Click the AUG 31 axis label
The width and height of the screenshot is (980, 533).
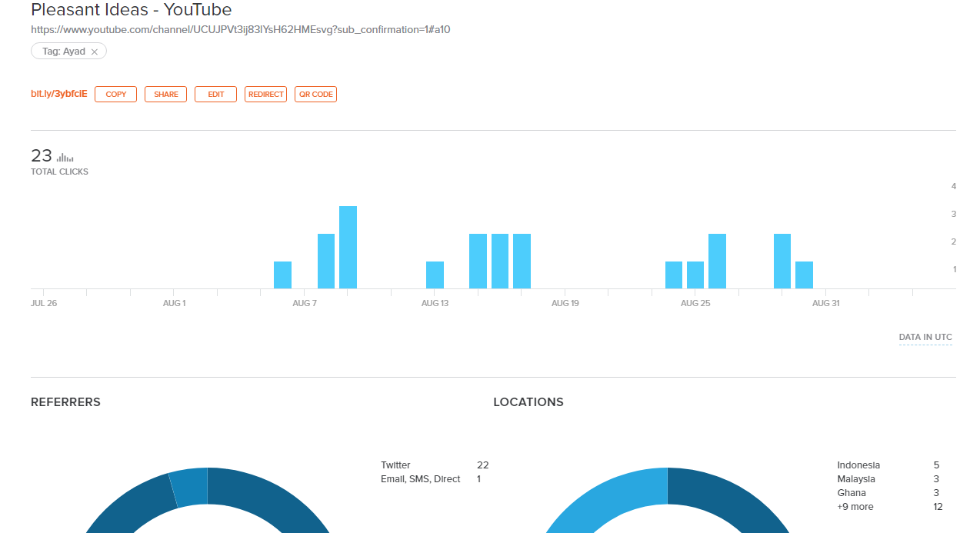click(826, 303)
